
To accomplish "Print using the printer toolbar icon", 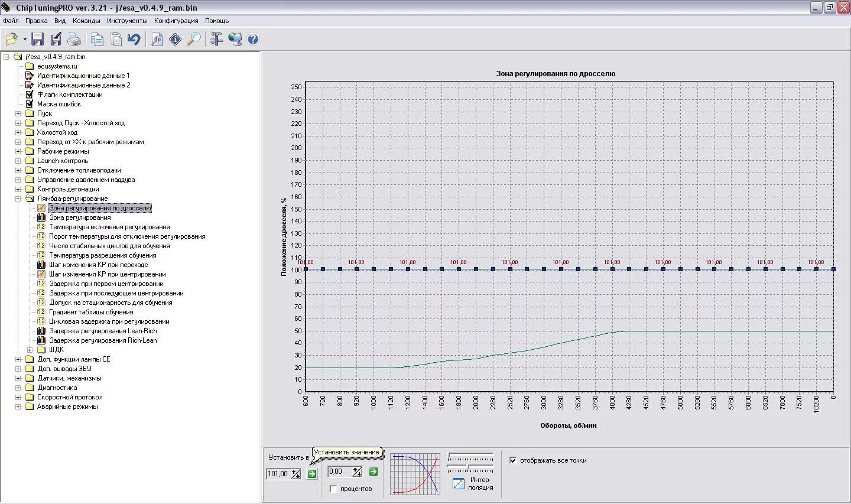I will tap(74, 40).
